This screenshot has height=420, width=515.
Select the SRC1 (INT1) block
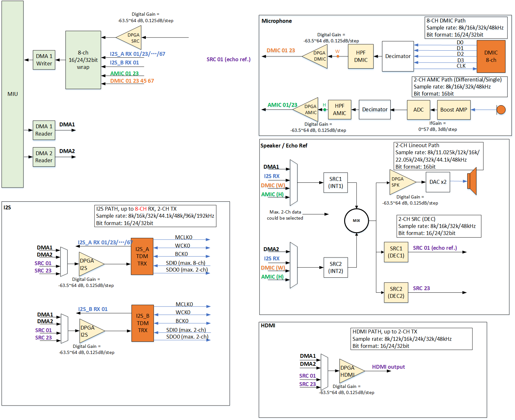336,182
